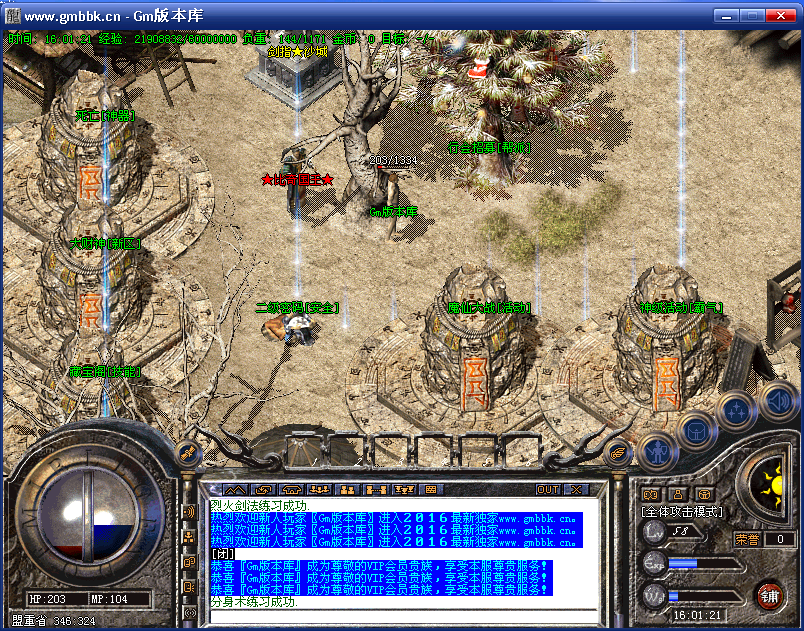Click the keyboard-grid icon in chat toolbar

click(431, 490)
